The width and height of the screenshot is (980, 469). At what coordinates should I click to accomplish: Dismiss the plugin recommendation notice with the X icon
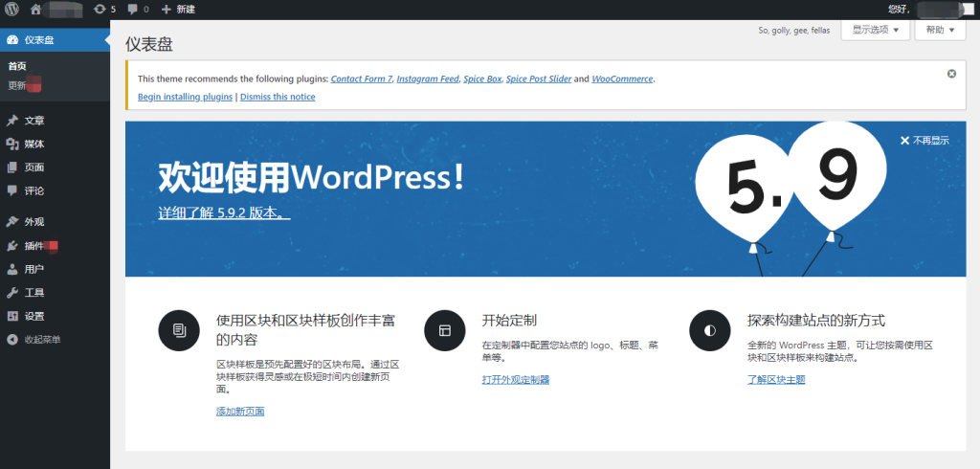(951, 74)
